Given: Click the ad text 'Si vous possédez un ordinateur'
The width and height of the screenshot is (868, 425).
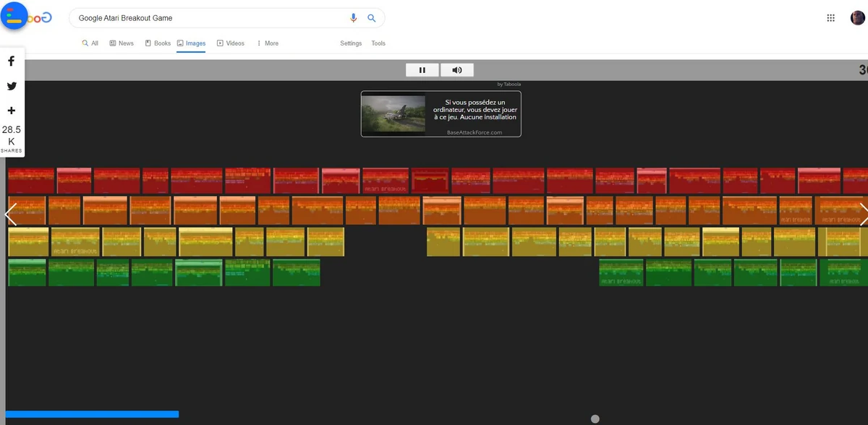Looking at the screenshot, I should coord(475,110).
